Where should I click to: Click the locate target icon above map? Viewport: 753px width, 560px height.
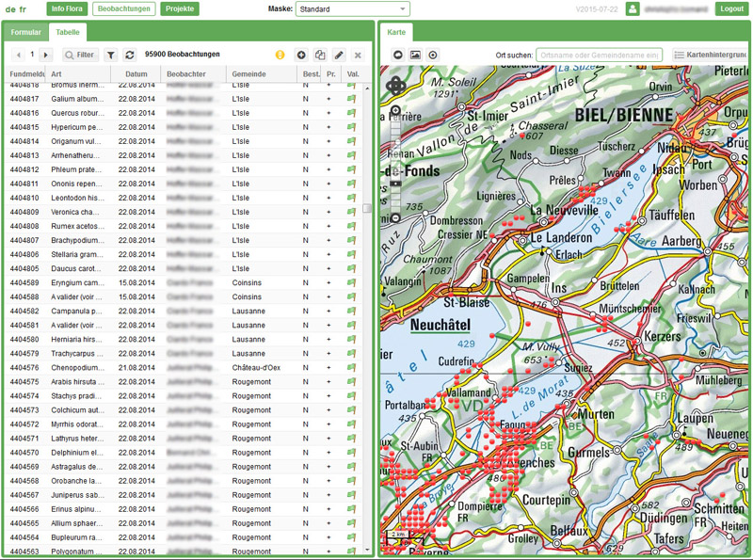click(x=433, y=56)
